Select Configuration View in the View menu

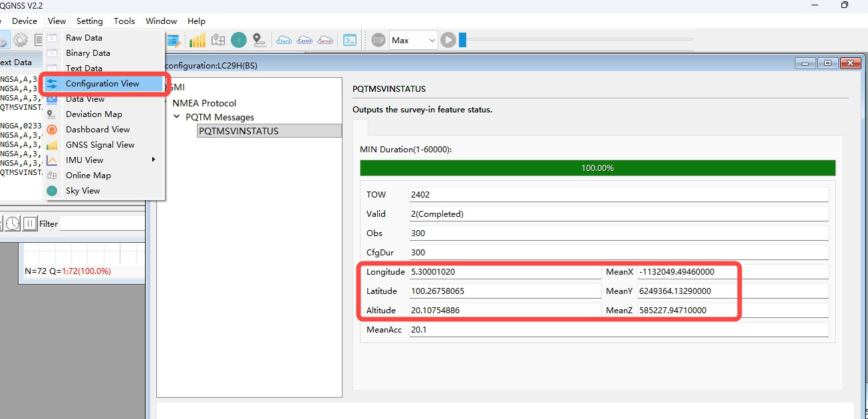[x=102, y=84]
